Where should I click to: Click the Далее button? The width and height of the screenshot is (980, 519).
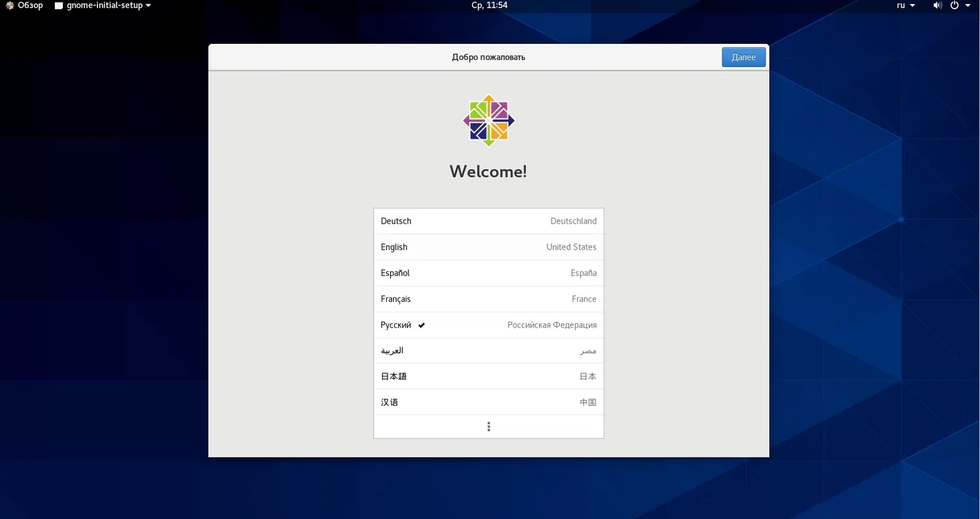click(x=743, y=57)
